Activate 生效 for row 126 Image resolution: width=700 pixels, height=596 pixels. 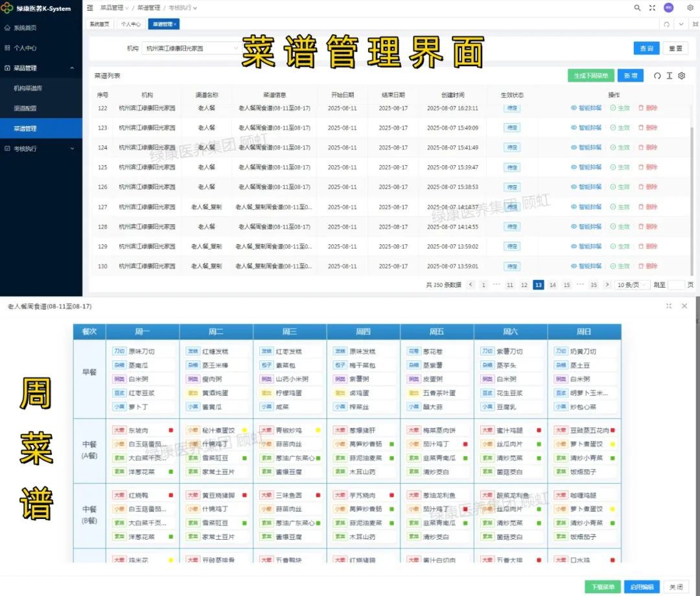(620, 187)
